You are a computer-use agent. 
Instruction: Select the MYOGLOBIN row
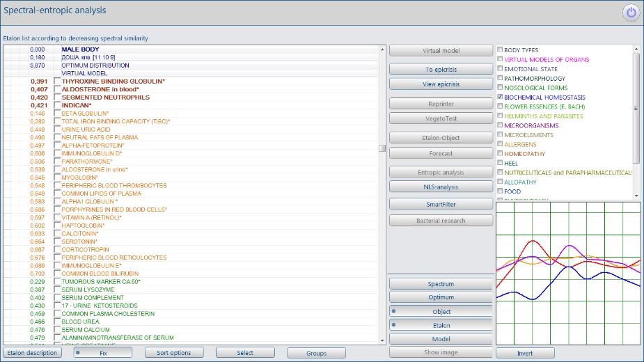point(191,178)
